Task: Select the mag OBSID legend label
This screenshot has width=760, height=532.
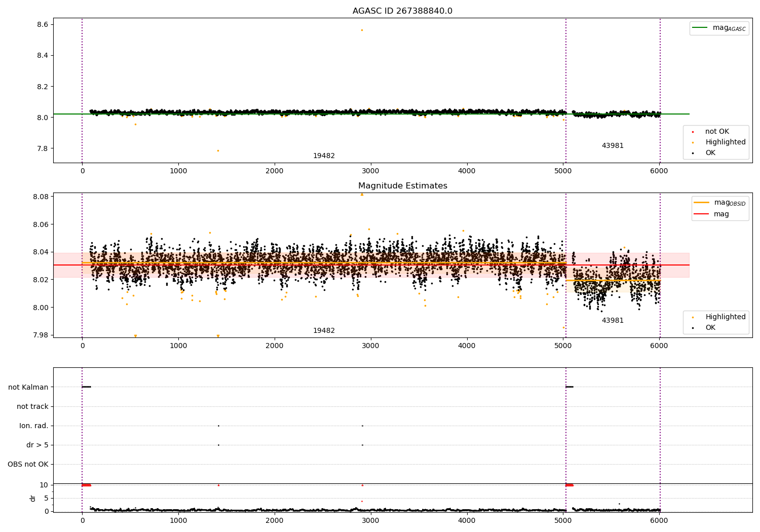Action: 730,203
